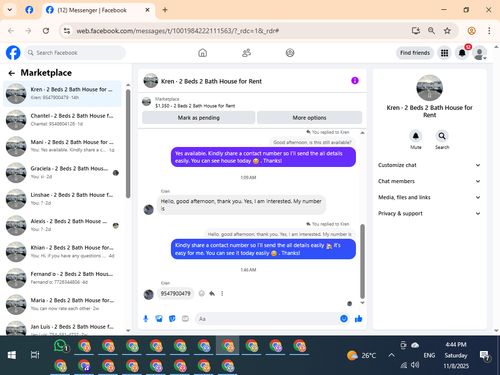Attach a photo using the image icon
This screenshot has height=375, width=500.
[159, 319]
